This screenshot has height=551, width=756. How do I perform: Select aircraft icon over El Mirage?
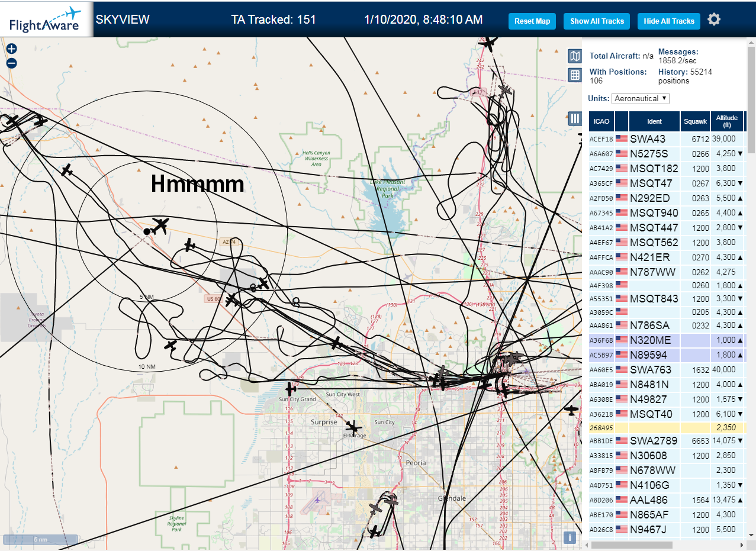353,427
